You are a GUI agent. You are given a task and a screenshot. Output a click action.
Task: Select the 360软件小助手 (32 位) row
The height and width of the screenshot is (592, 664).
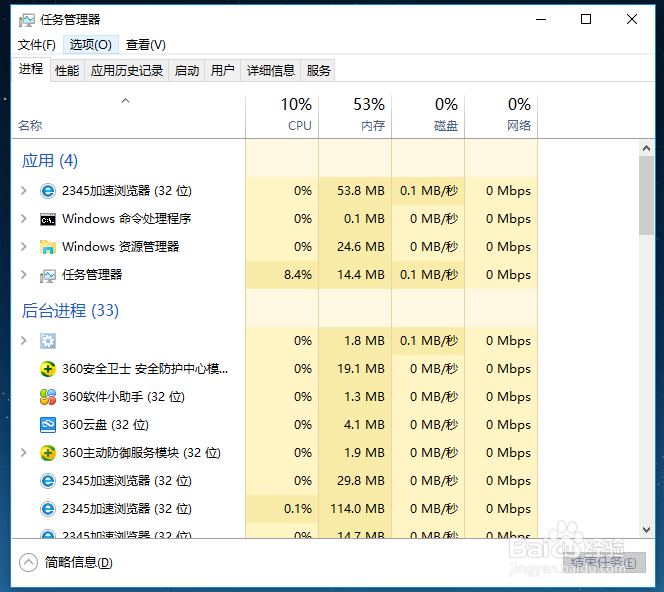pyautogui.click(x=275, y=397)
